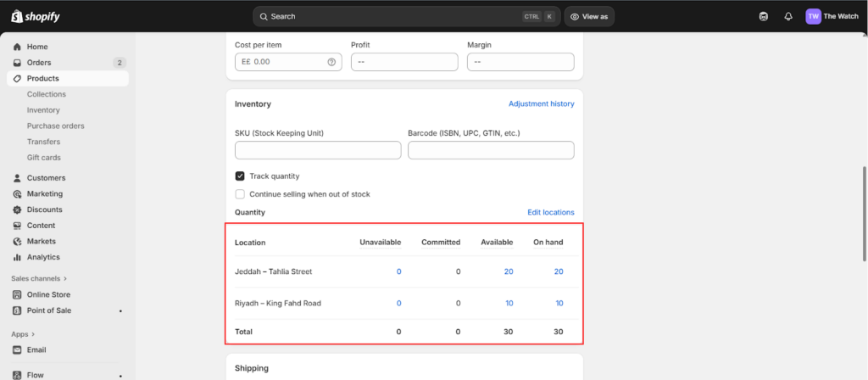The width and height of the screenshot is (868, 380).
Task: Open the View as dropdown
Action: pyautogui.click(x=590, y=16)
